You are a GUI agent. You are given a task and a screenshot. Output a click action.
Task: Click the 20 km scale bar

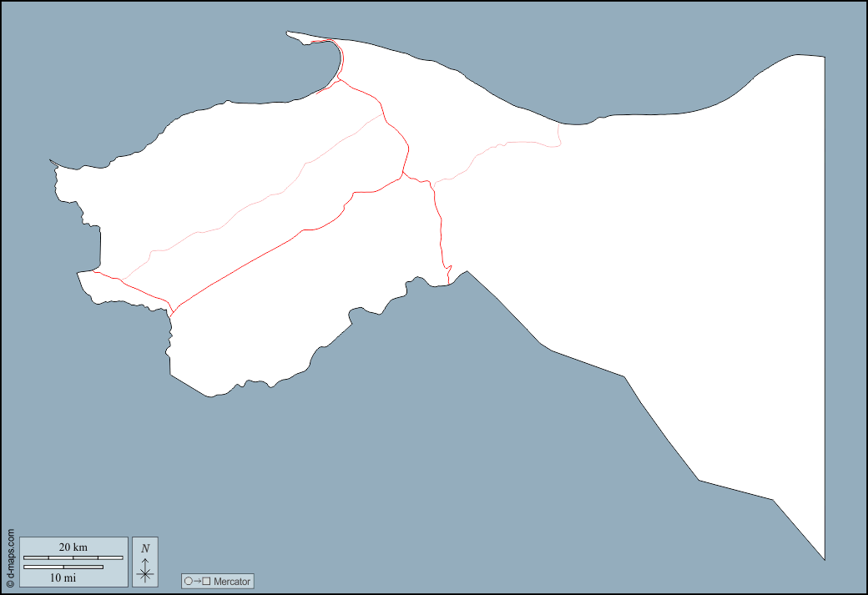(x=73, y=557)
